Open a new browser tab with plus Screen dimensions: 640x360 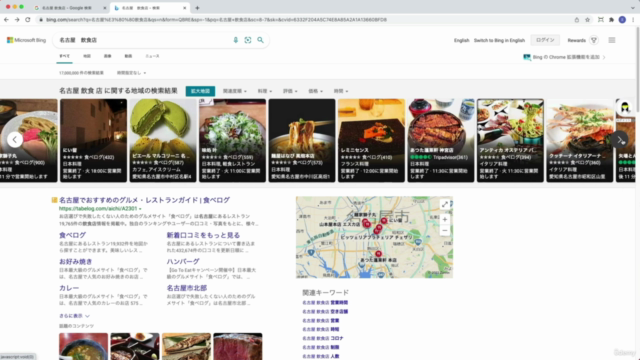[x=197, y=8]
